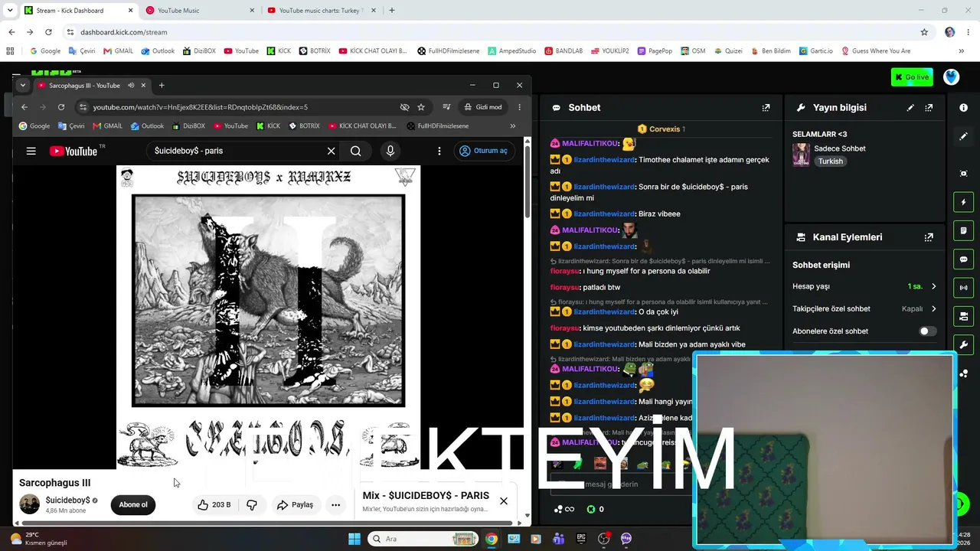Viewport: 980px width, 551px height.
Task: Open Chrome from the Windows taskbar
Action: click(492, 539)
